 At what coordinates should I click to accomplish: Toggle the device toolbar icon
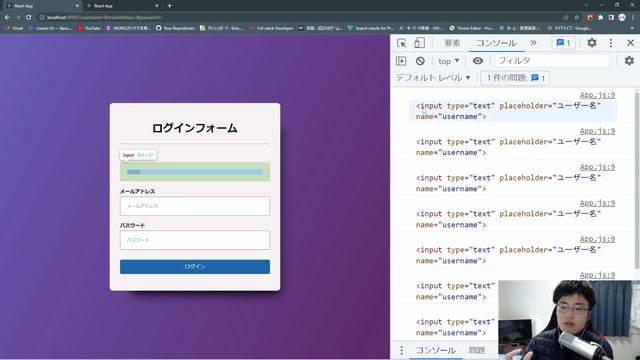pos(419,43)
